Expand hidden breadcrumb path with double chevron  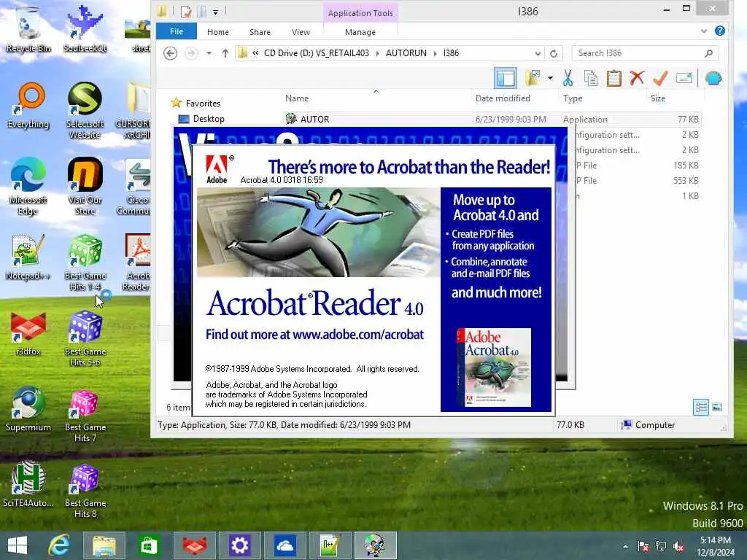tap(255, 52)
